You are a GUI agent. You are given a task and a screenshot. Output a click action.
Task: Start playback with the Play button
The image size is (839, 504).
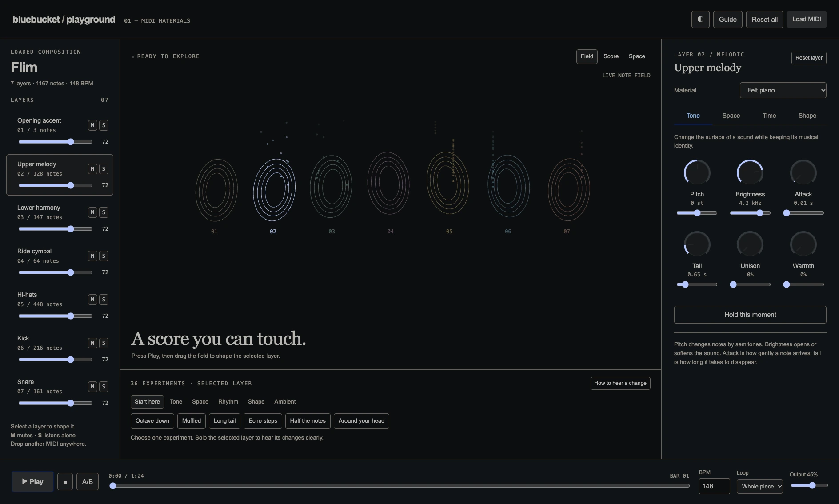[x=33, y=482]
